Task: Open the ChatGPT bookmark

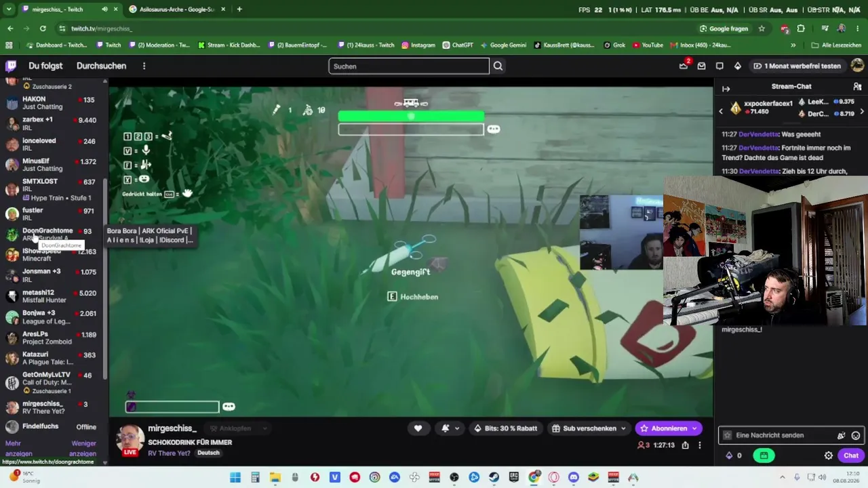Action: 458,45
